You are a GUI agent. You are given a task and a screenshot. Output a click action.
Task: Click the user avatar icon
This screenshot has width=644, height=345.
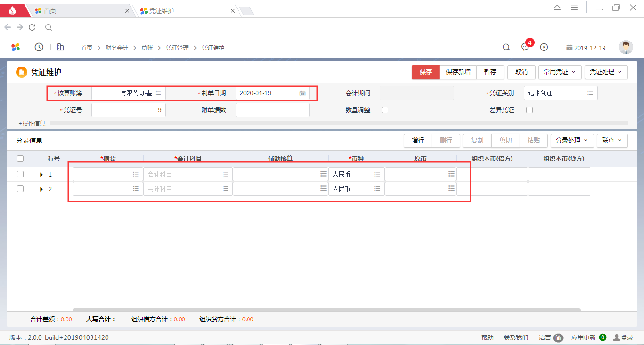coord(626,47)
